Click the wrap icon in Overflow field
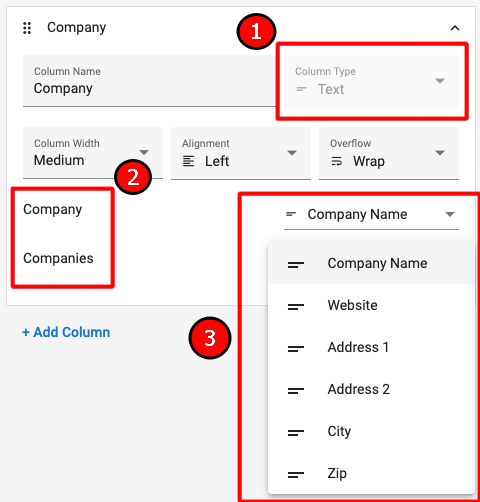Screen dimensions: 480x502 [336, 161]
